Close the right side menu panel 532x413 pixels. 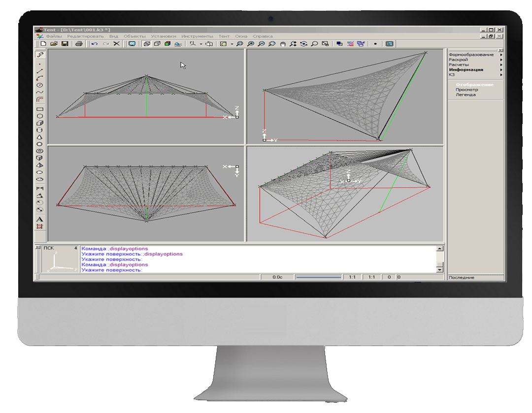click(501, 50)
